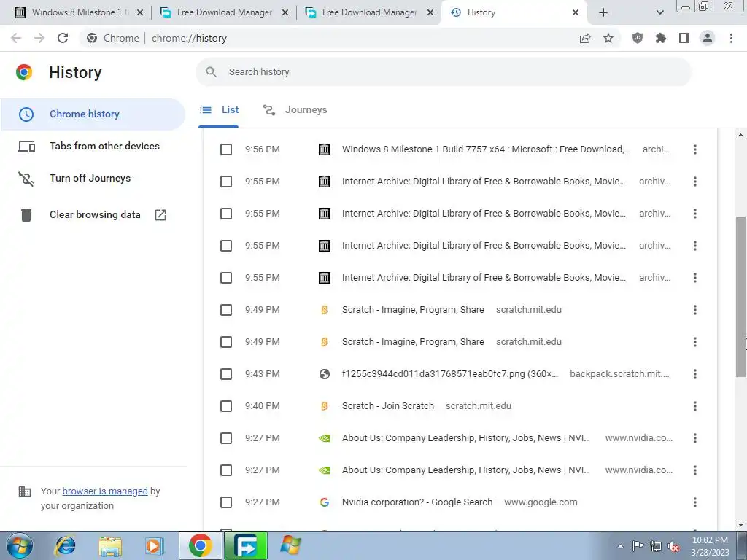Click the muted volume tray icon
Screen dimensions: 747x560
point(673,547)
